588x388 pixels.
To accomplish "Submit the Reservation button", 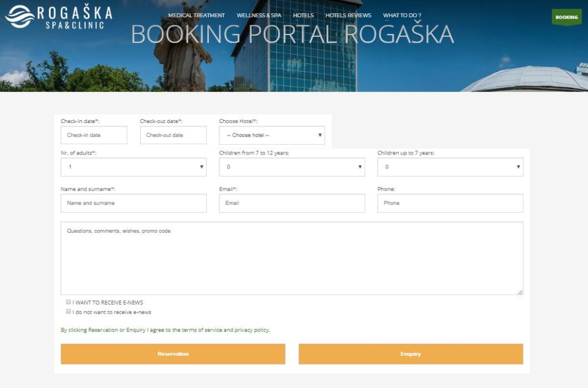I will (x=173, y=354).
